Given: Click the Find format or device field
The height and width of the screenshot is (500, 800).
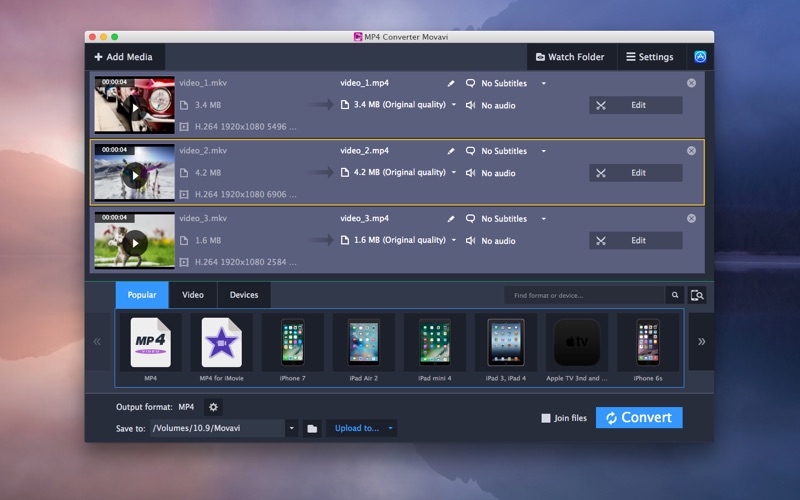Looking at the screenshot, I should pyautogui.click(x=584, y=295).
